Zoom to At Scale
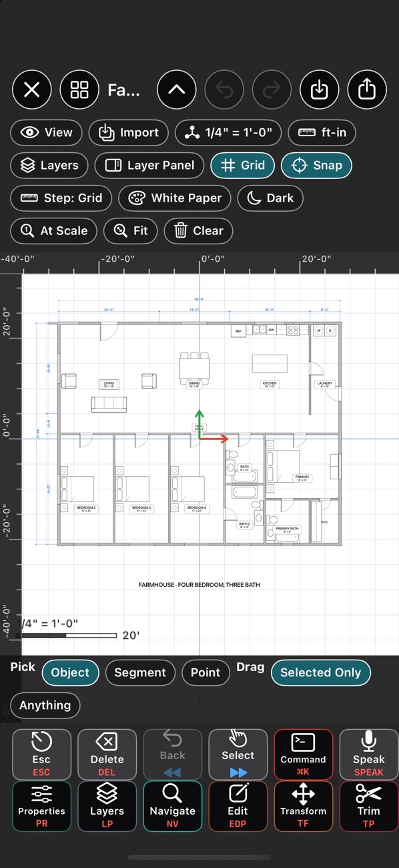The image size is (399, 868). tap(53, 230)
